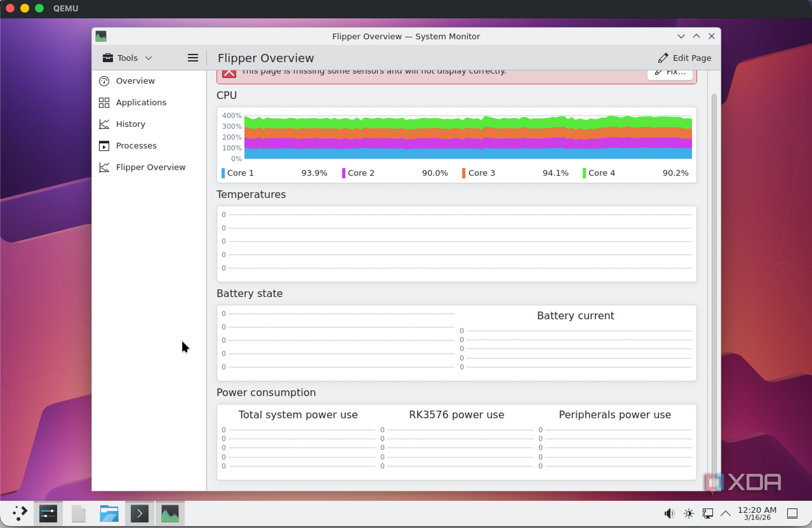Select the Overview page icon

coord(104,81)
